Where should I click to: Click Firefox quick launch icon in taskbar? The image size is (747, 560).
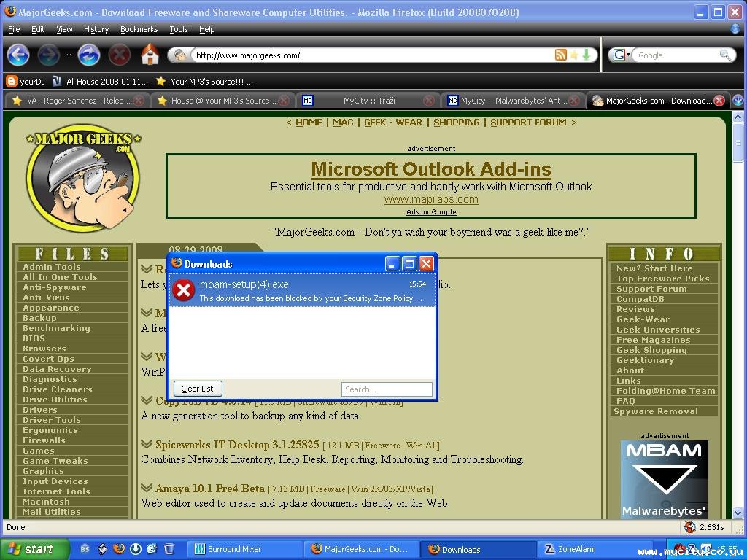click(119, 548)
